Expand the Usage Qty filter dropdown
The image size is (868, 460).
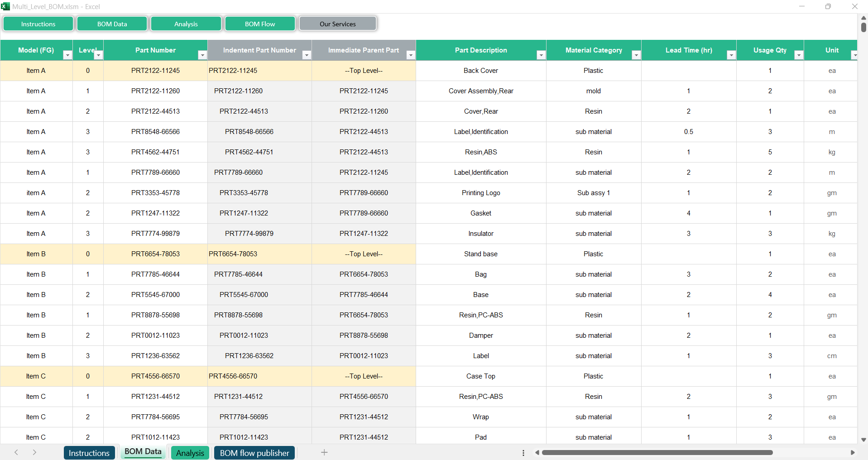[799, 55]
